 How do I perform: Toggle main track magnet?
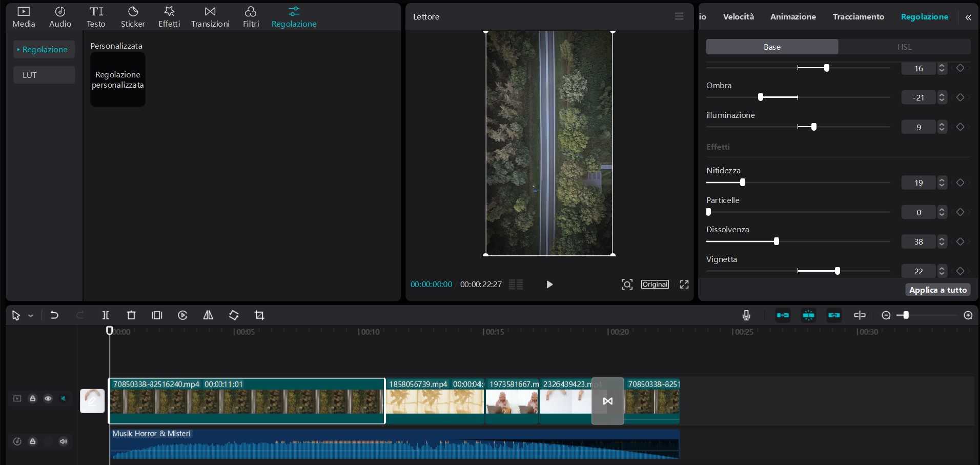783,315
